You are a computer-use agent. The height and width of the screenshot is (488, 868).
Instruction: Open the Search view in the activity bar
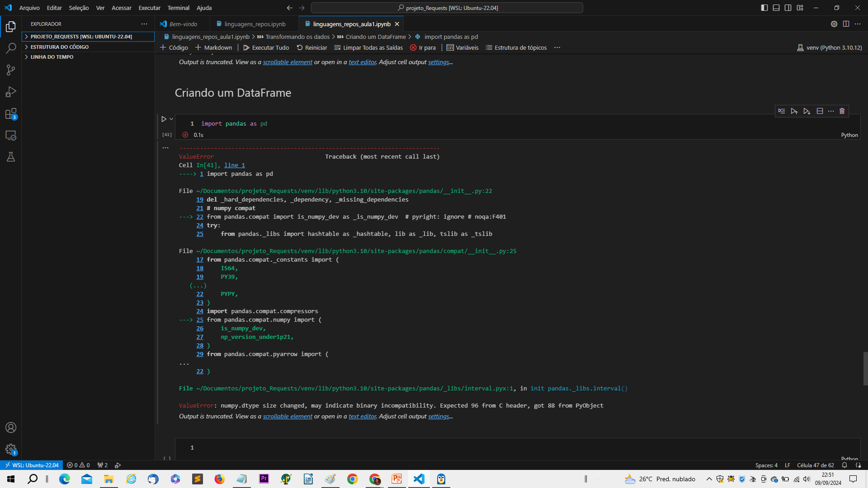11,48
